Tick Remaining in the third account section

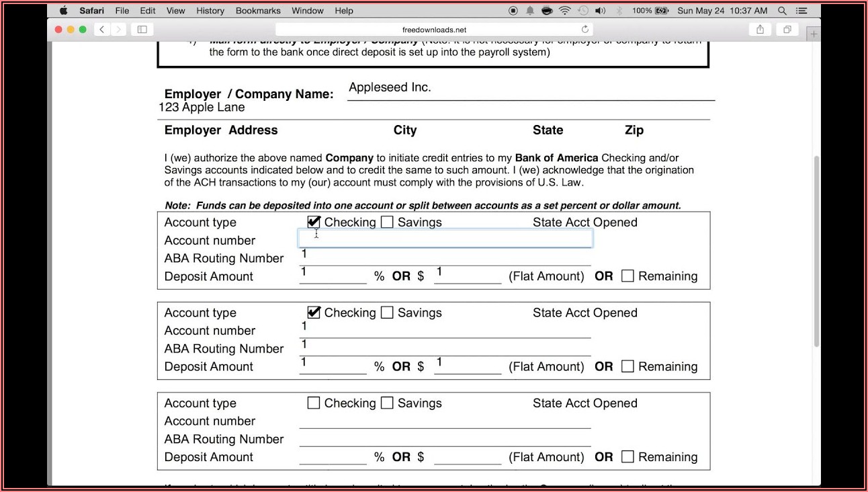(x=627, y=457)
